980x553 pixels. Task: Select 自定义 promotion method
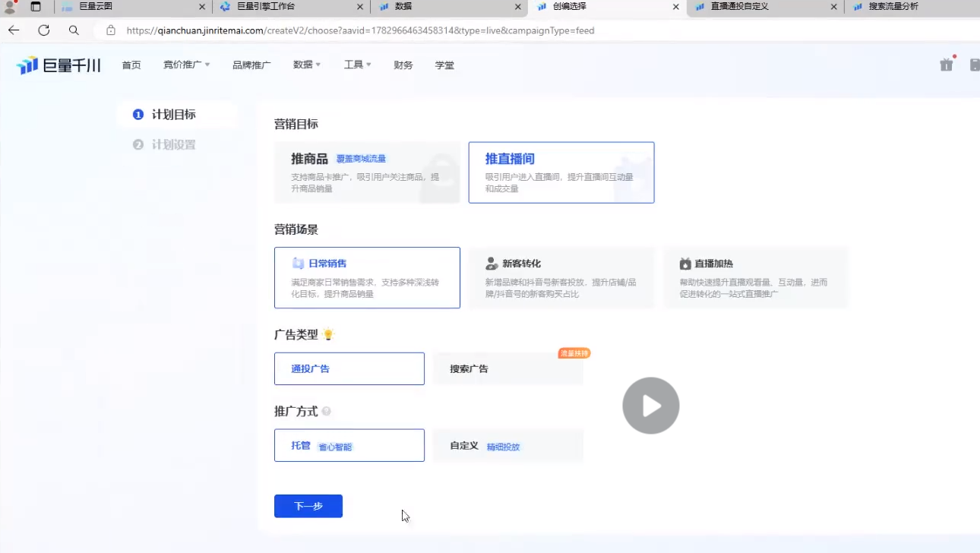point(507,445)
